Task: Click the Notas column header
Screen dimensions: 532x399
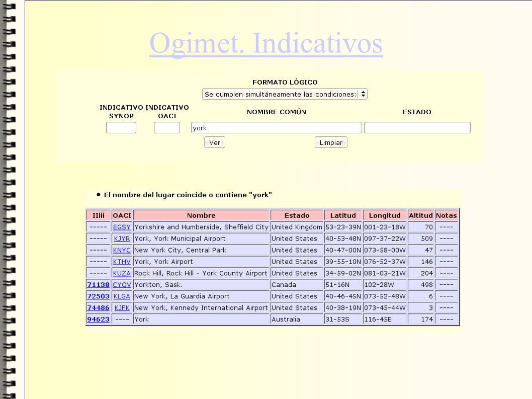Action: (x=446, y=215)
